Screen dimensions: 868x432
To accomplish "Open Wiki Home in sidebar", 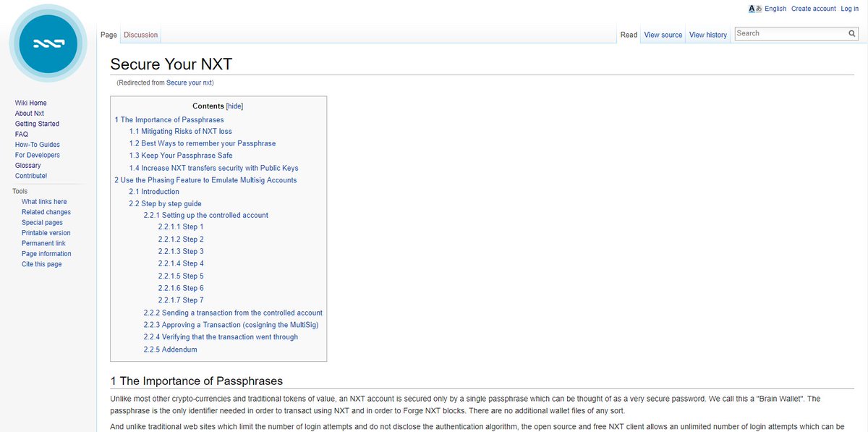I will tap(31, 103).
